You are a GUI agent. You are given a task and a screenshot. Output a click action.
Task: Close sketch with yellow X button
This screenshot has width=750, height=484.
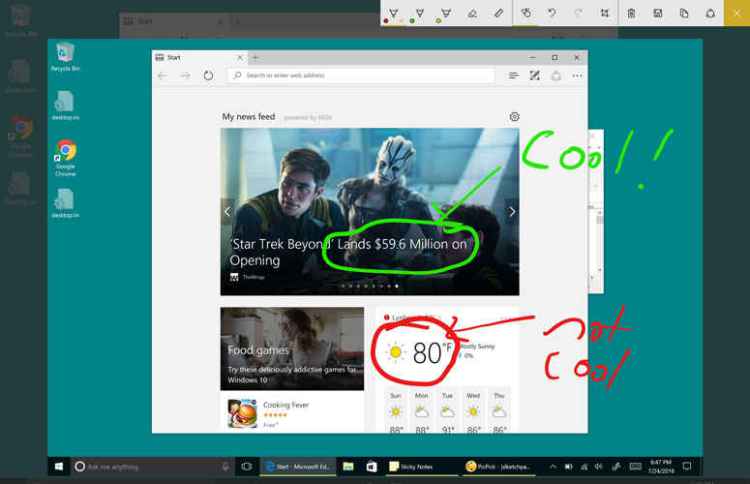737,13
